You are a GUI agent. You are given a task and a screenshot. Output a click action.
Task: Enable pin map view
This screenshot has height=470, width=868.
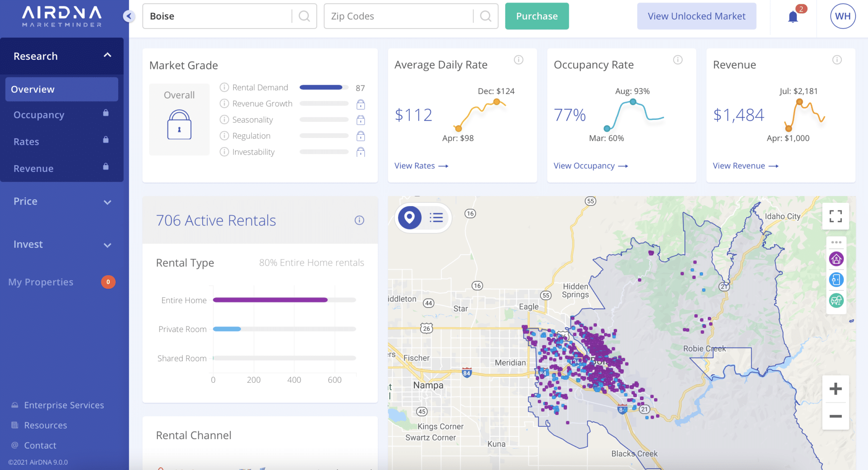pyautogui.click(x=409, y=218)
